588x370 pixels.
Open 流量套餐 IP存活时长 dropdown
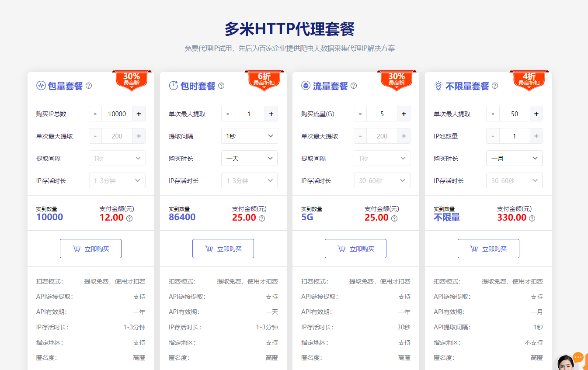tap(382, 180)
